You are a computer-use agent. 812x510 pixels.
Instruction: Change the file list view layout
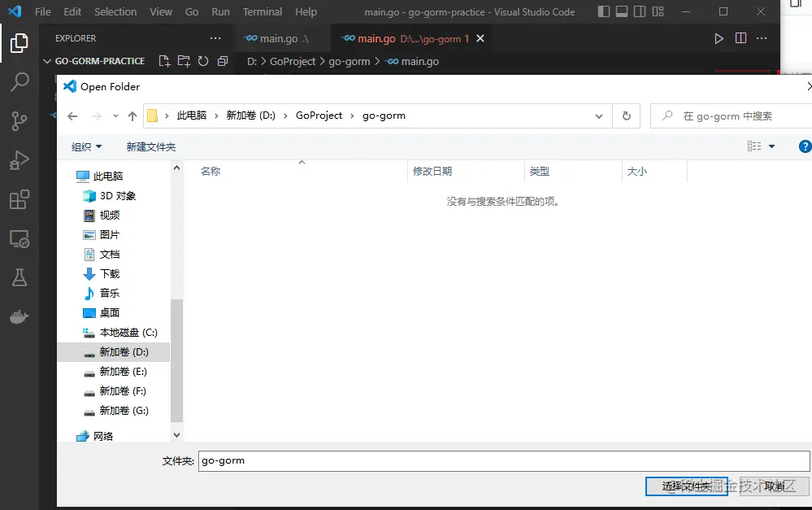754,146
